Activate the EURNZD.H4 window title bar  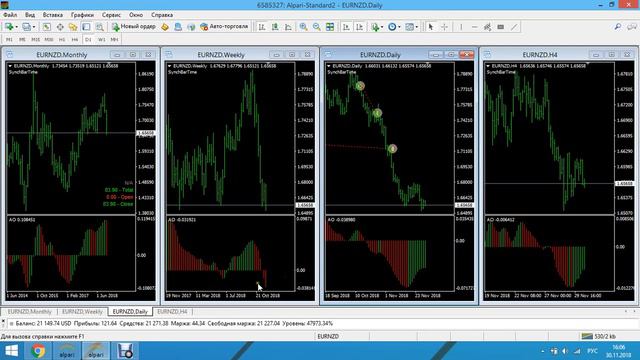(x=540, y=55)
